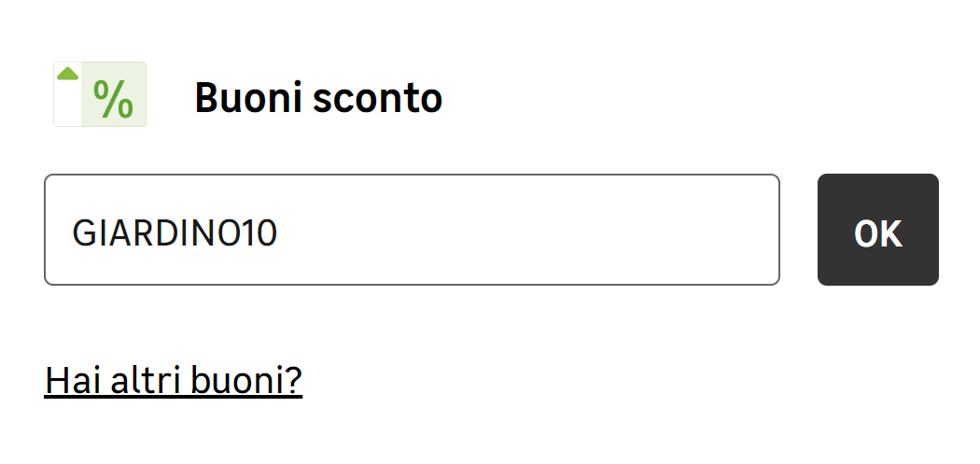Click the green percent discount icon

100,94
